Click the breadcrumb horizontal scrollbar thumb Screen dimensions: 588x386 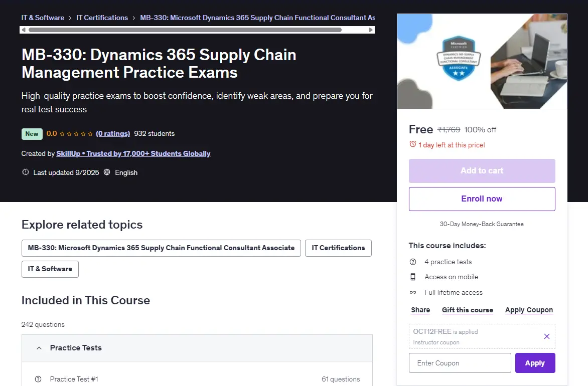coord(185,30)
